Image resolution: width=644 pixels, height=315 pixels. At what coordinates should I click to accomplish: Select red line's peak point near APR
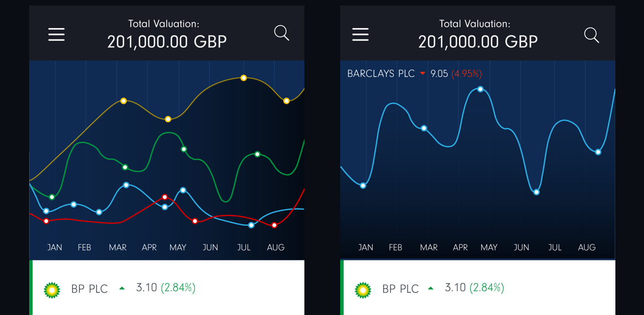pyautogui.click(x=165, y=197)
